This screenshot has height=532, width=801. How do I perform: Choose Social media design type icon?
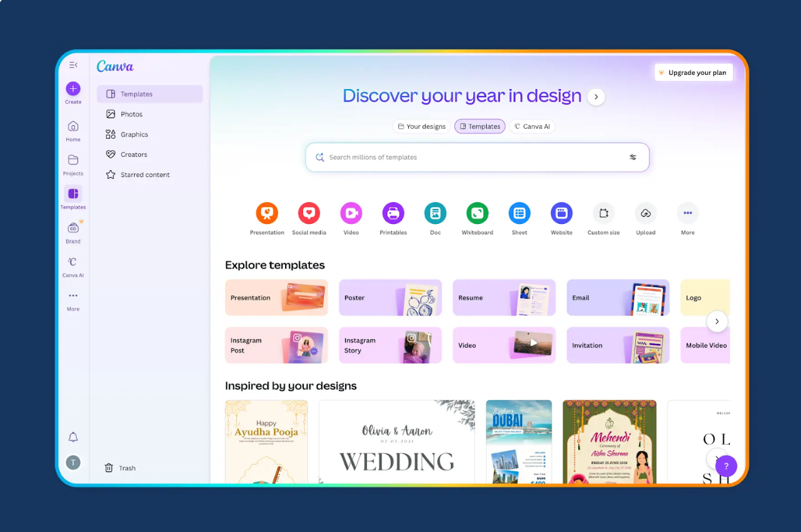coord(309,213)
